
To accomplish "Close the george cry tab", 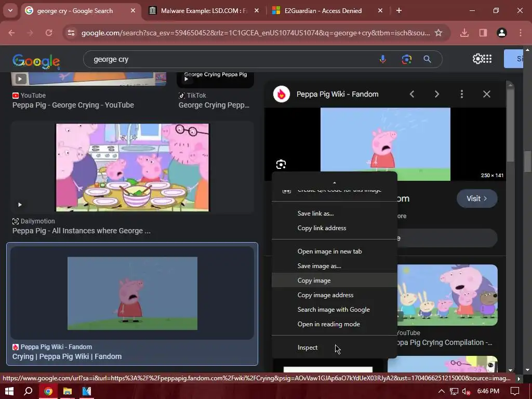I will [132, 10].
